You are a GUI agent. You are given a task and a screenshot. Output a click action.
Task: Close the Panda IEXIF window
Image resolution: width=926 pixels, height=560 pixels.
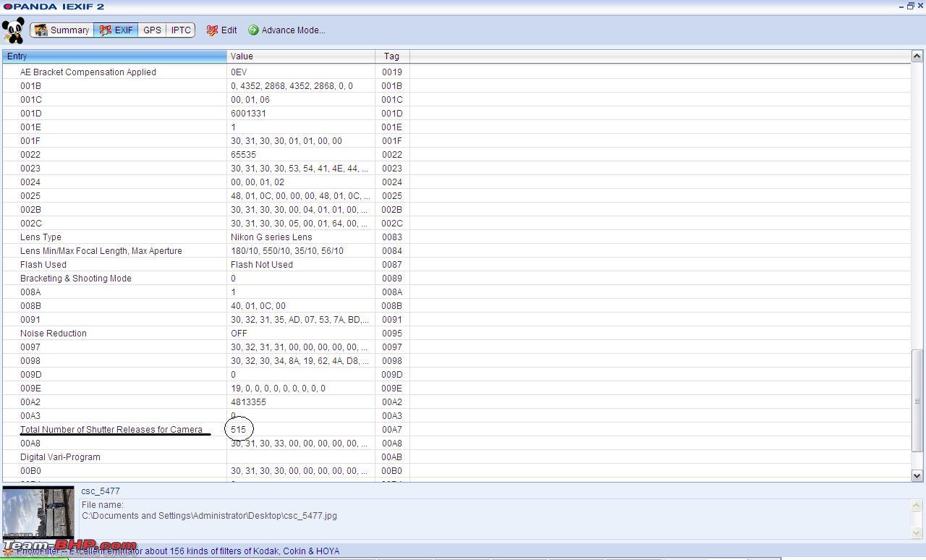click(920, 6)
